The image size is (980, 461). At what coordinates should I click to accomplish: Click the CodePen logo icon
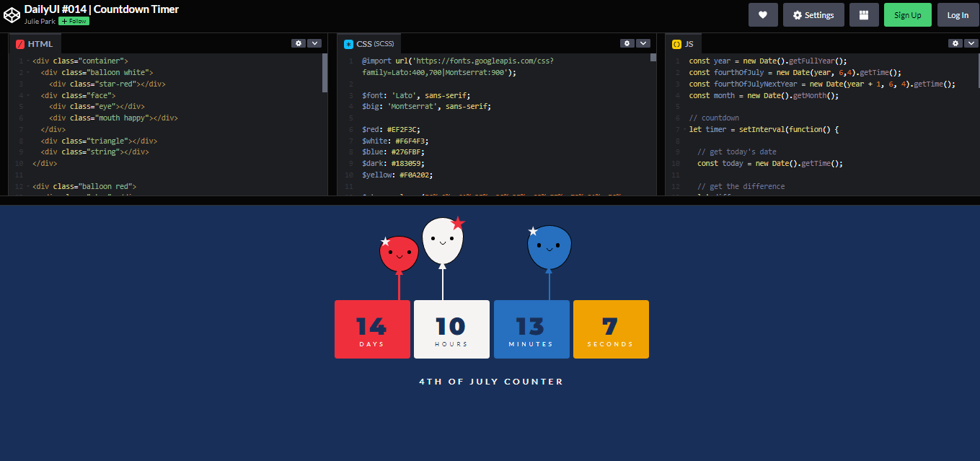12,14
